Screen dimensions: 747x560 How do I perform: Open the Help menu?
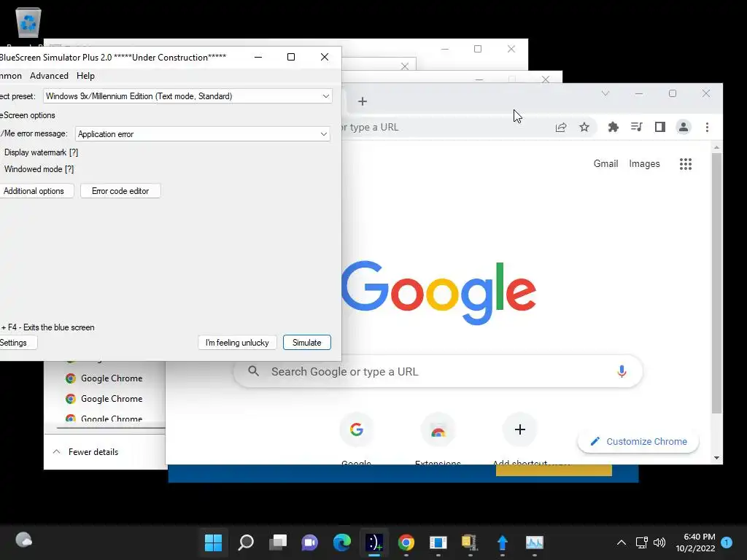[x=85, y=76]
